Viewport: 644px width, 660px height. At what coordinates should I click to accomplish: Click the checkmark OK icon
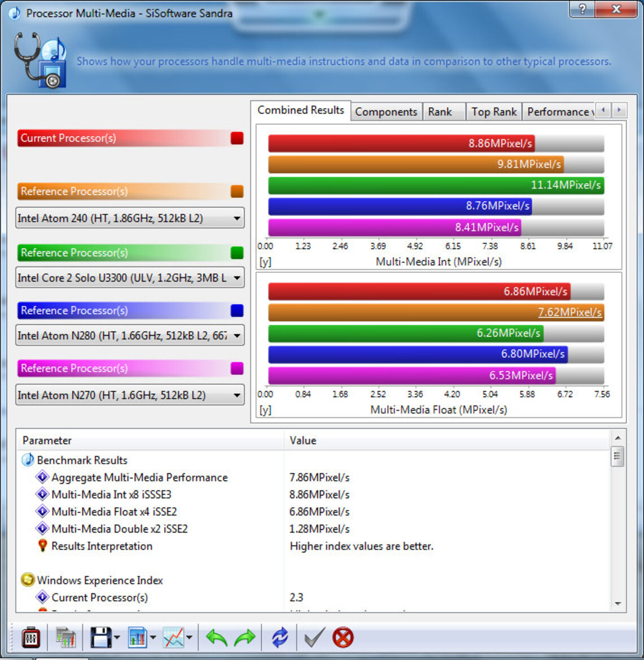pyautogui.click(x=314, y=637)
